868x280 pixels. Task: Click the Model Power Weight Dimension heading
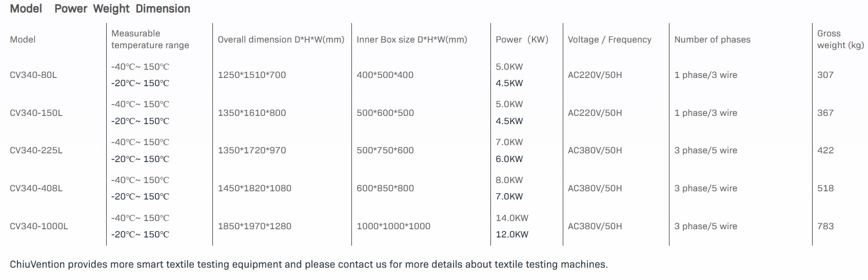click(100, 9)
